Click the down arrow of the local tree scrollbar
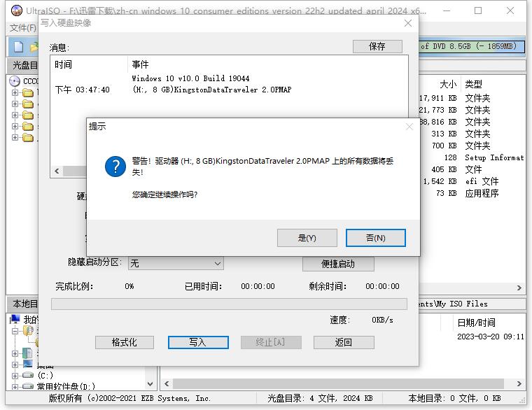The image size is (532, 410). pos(150,384)
